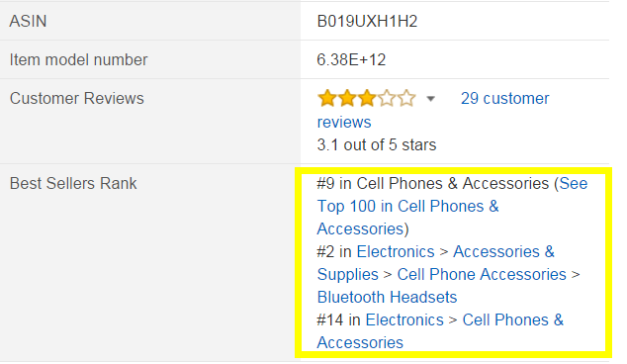Open Bluetooth Headsets category link
Viewport: 627px width, 364px height.
pyautogui.click(x=387, y=297)
